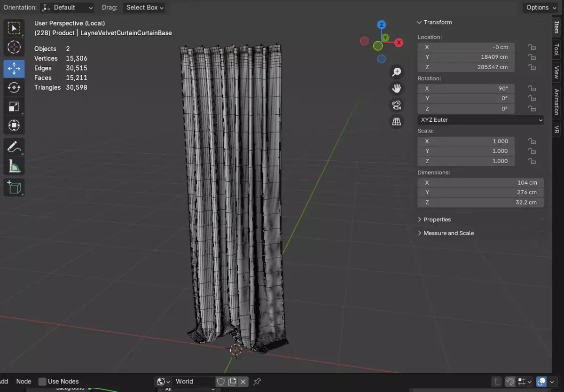Toggle fake user shield for World
Viewport: 564px width, 392px height.
click(221, 382)
